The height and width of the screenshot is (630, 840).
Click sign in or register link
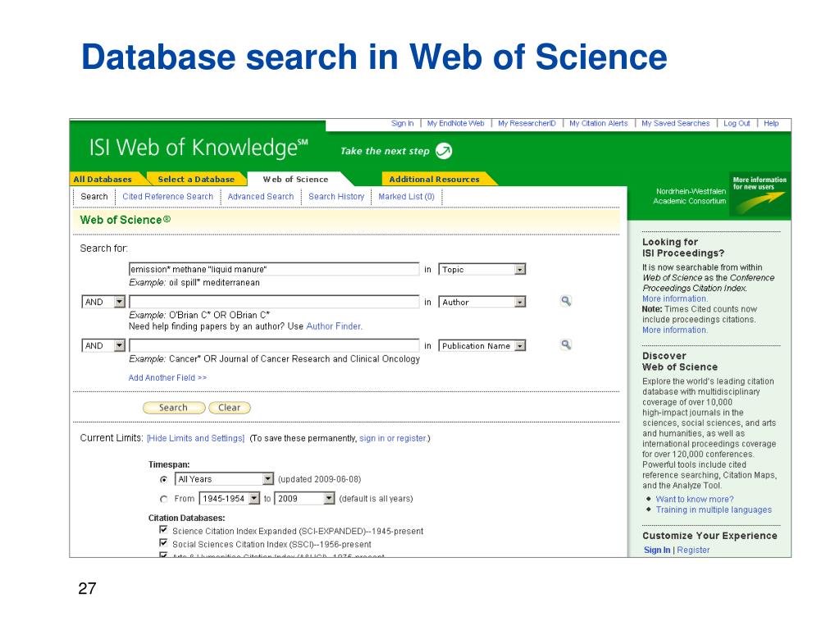point(393,438)
